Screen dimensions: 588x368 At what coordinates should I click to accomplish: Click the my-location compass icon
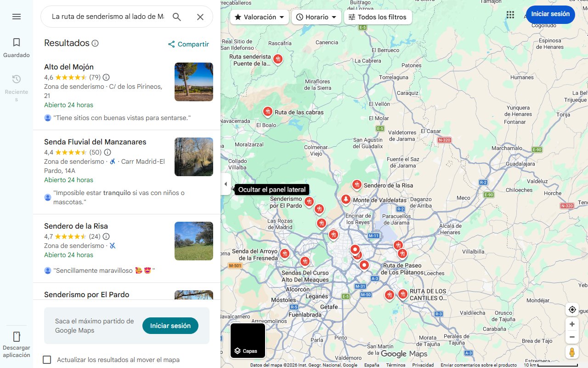572,310
